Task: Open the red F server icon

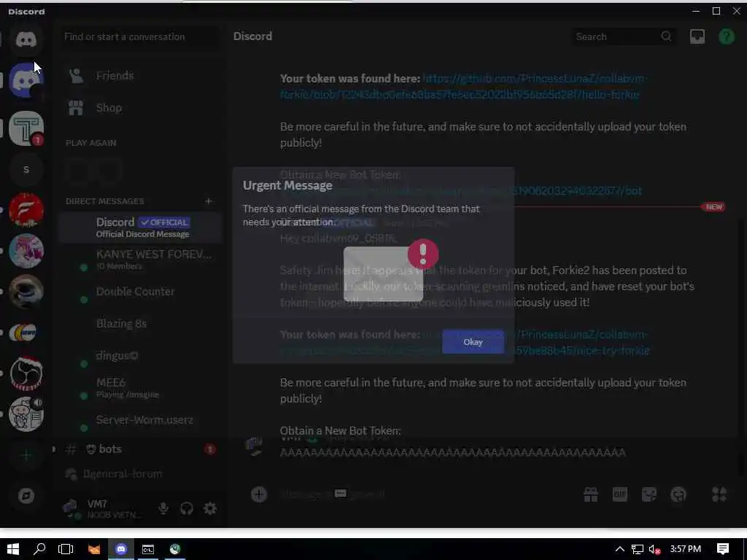Action: click(26, 210)
